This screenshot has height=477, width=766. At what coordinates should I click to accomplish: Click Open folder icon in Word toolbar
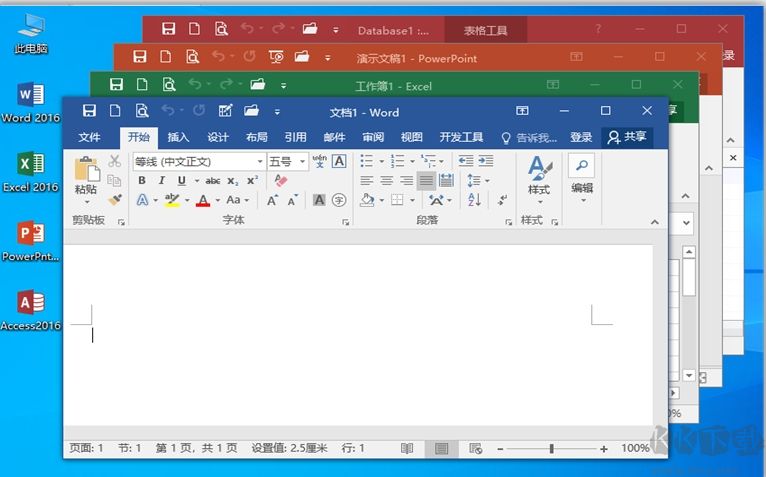(x=252, y=110)
